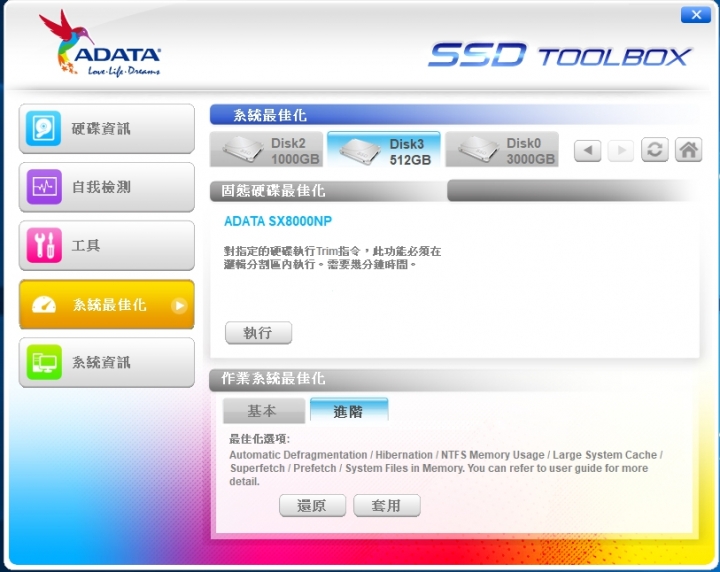Click the purple heartbeat diagnostic icon

(x=44, y=186)
